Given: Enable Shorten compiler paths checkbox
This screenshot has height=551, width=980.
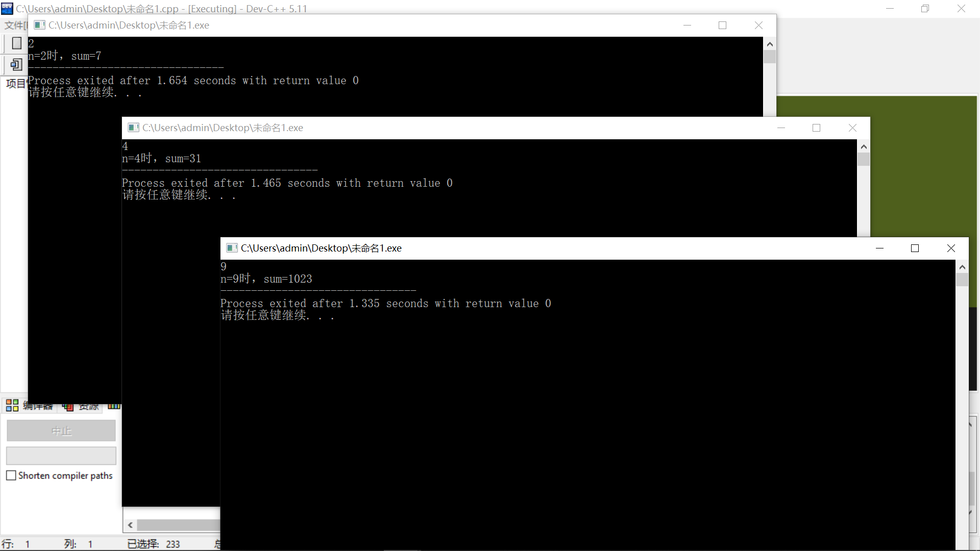Looking at the screenshot, I should 11,475.
